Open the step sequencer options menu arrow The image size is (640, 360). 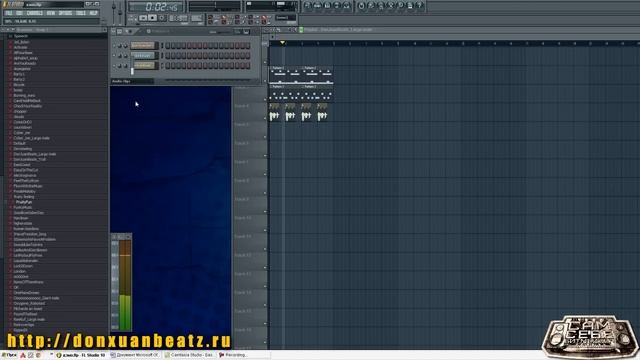point(113,31)
